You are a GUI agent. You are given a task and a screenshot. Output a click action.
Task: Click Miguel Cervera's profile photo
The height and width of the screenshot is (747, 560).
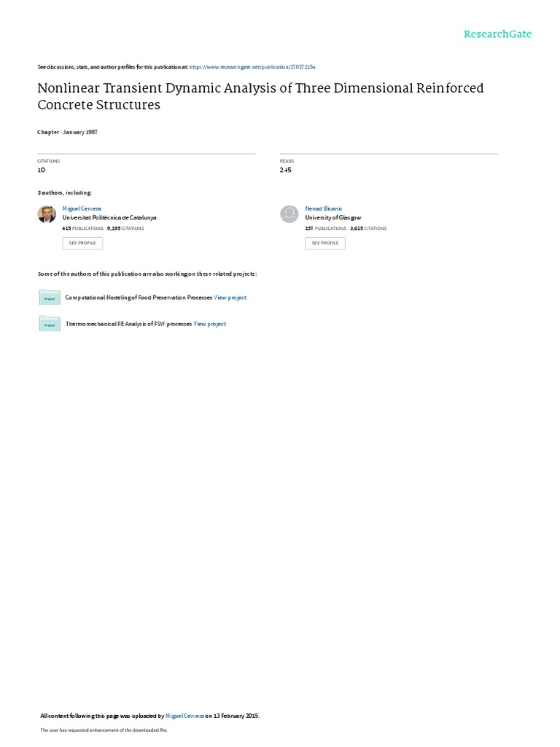coord(47,214)
